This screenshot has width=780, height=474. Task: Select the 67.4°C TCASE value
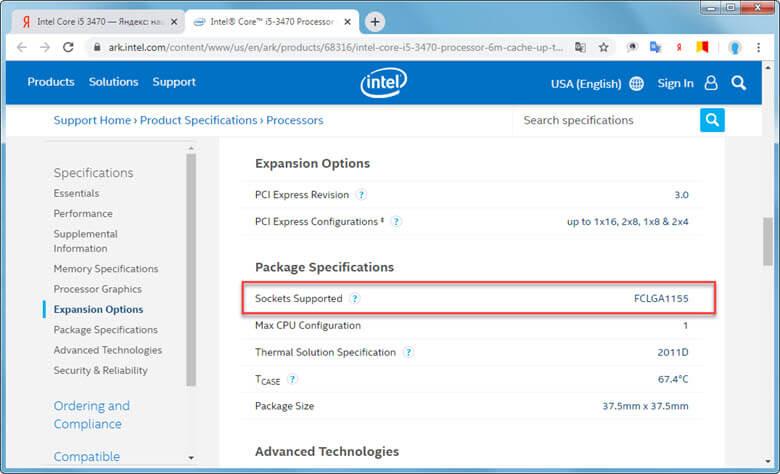click(673, 379)
